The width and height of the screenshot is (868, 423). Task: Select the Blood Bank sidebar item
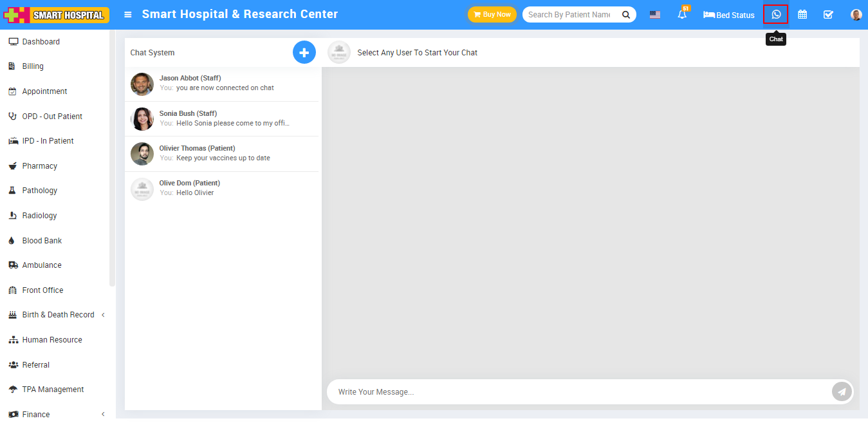tap(42, 241)
